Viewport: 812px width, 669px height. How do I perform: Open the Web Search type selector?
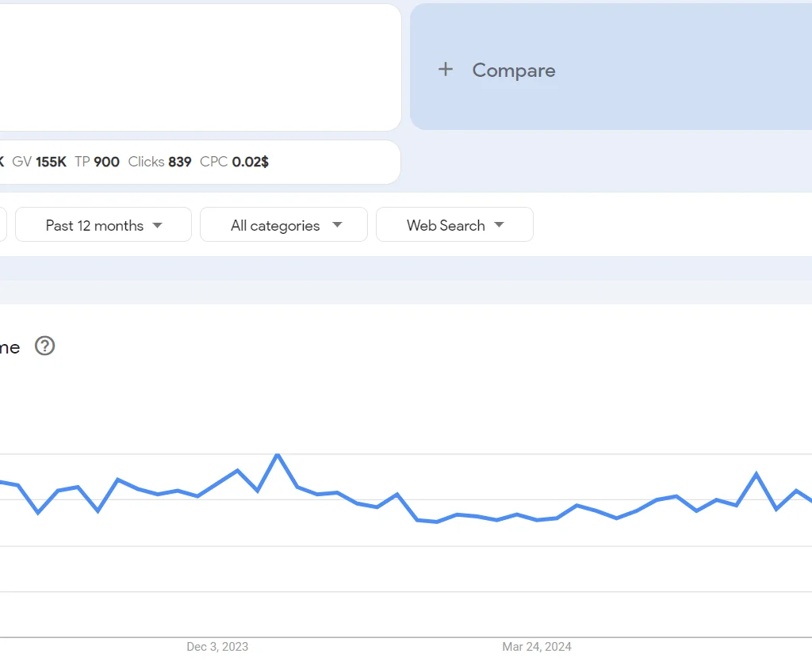click(x=454, y=224)
